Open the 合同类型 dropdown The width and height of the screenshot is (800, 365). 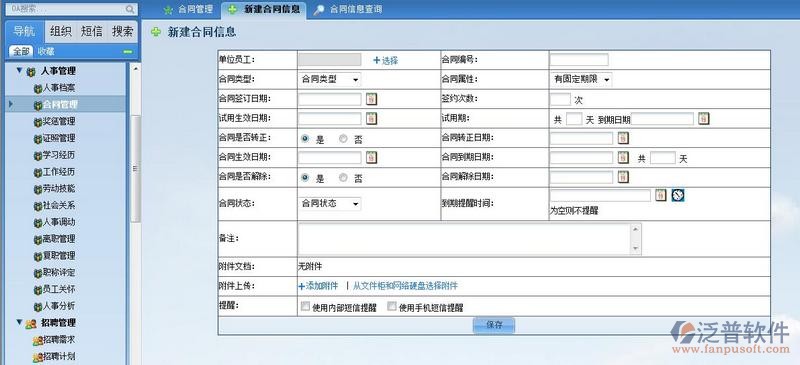coord(329,80)
